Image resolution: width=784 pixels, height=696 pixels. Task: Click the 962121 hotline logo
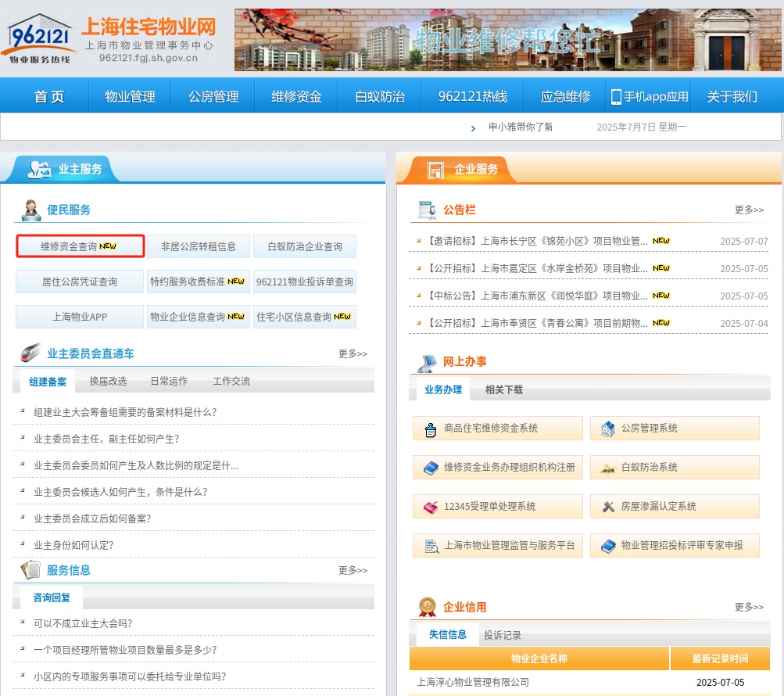[x=41, y=40]
